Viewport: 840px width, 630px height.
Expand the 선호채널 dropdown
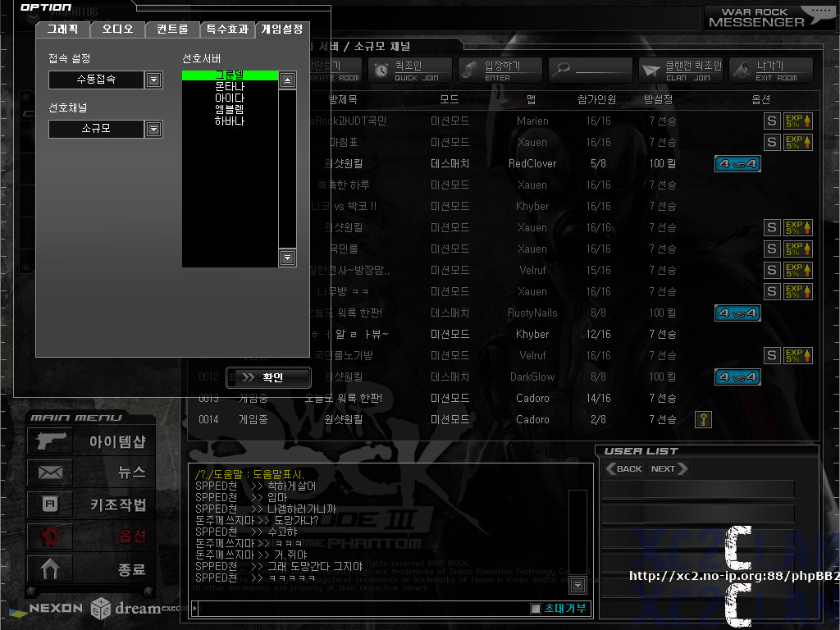[x=153, y=129]
